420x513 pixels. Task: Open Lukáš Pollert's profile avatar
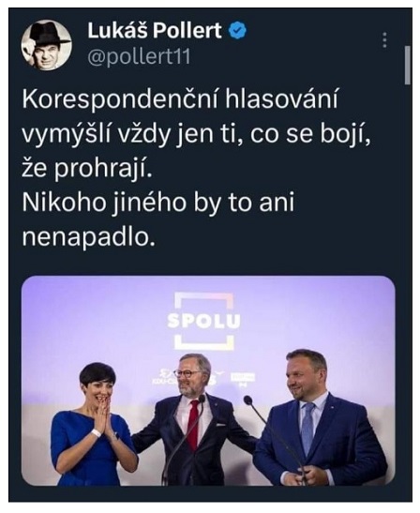(x=46, y=45)
